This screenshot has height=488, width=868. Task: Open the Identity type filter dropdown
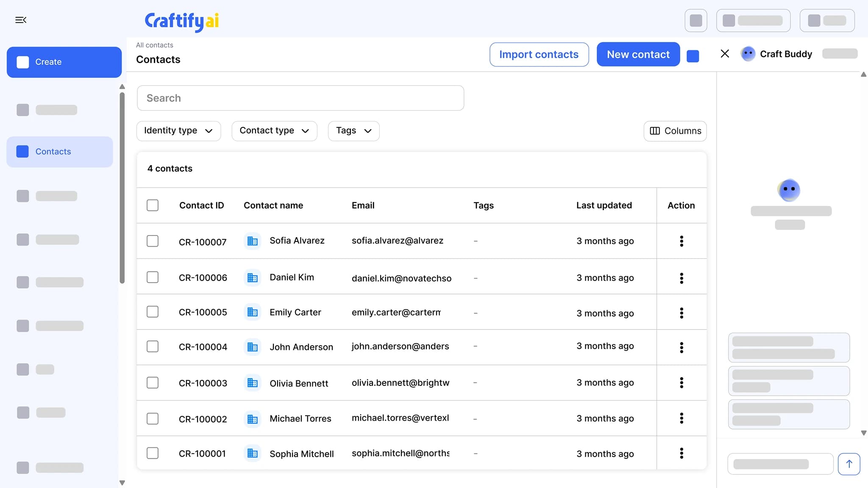(x=178, y=131)
